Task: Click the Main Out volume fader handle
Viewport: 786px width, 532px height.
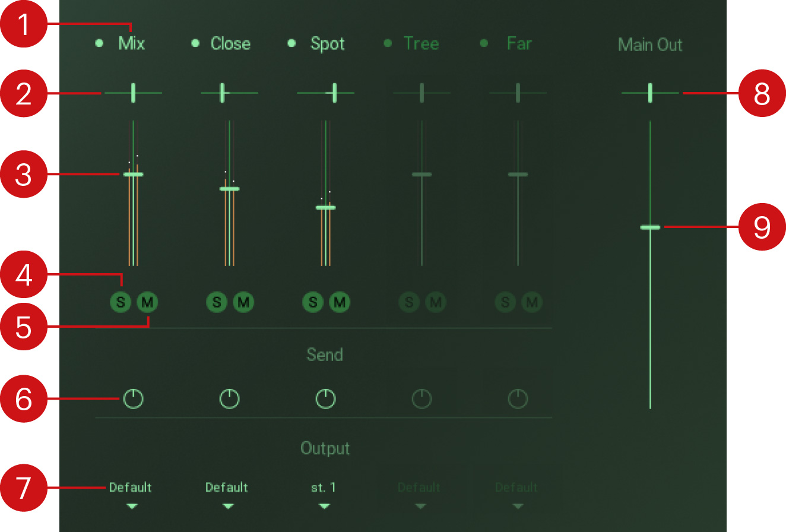Action: (x=651, y=227)
